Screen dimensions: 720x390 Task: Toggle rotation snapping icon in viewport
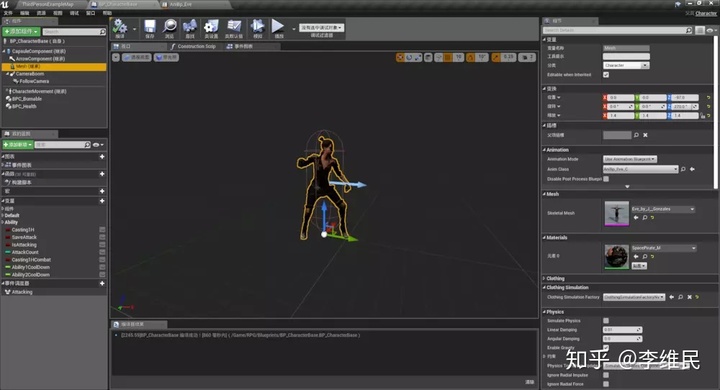point(471,57)
